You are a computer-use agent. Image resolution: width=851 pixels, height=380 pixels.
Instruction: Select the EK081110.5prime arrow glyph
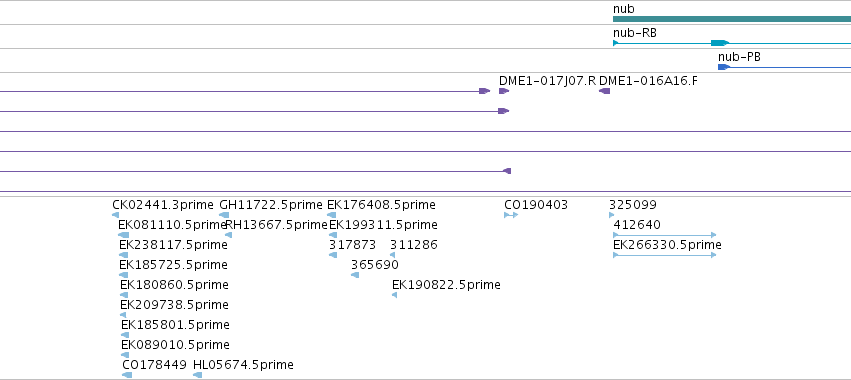(x=123, y=235)
